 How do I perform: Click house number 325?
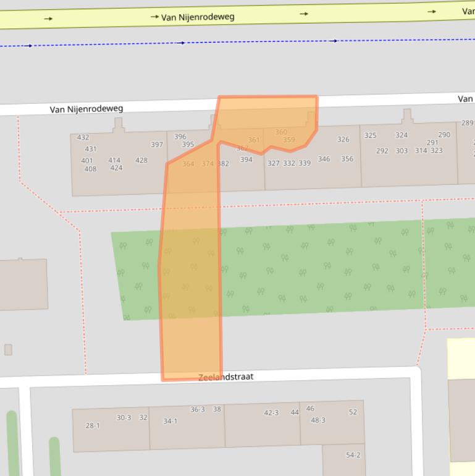click(x=370, y=135)
